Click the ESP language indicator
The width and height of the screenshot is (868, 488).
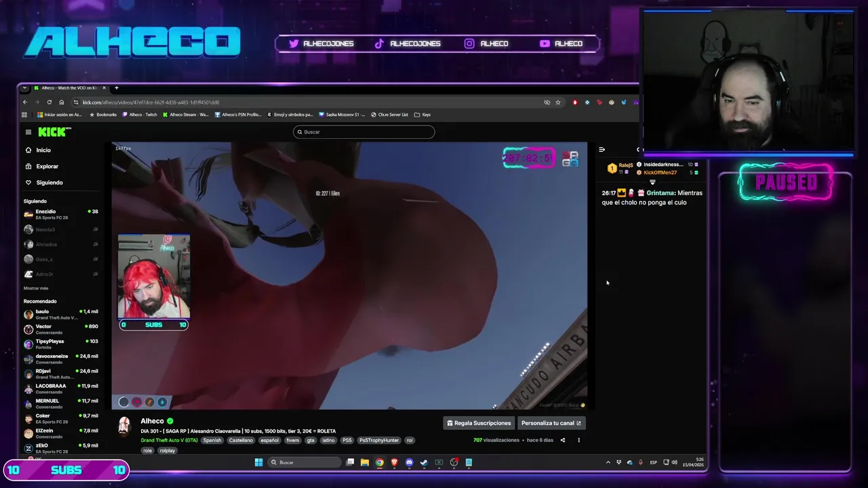[x=653, y=462]
